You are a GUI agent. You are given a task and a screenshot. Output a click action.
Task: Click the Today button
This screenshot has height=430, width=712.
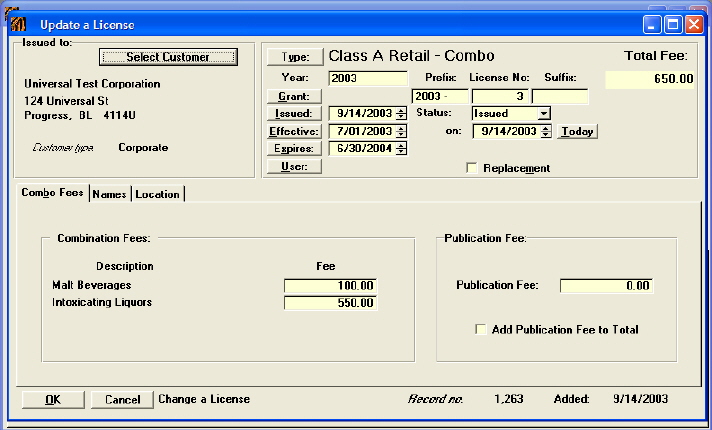tap(577, 132)
